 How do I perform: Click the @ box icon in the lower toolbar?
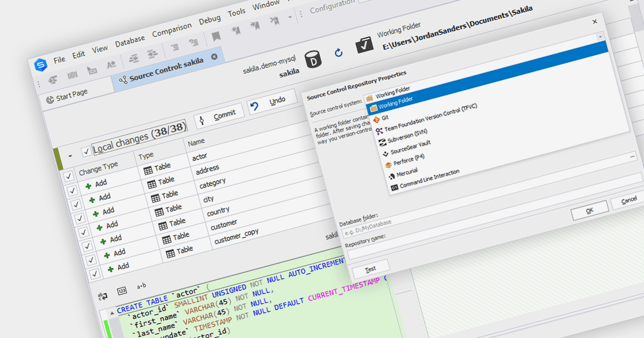(x=72, y=75)
